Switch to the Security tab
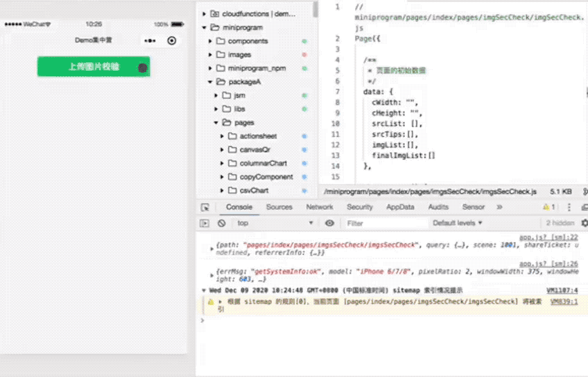The image size is (588, 377). point(360,207)
